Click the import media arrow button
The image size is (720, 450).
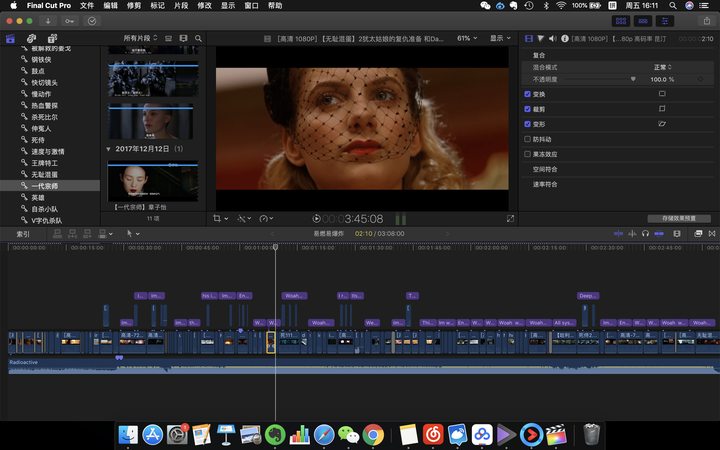[x=48, y=21]
